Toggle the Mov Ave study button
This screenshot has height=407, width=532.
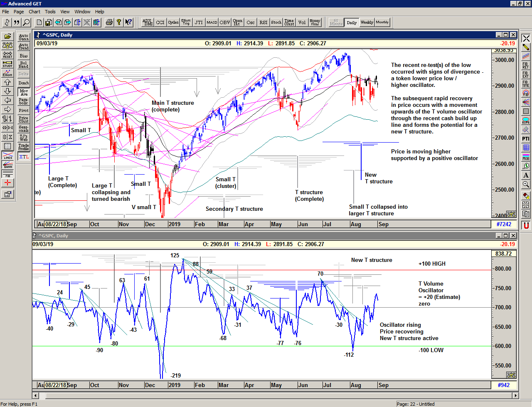[24, 92]
